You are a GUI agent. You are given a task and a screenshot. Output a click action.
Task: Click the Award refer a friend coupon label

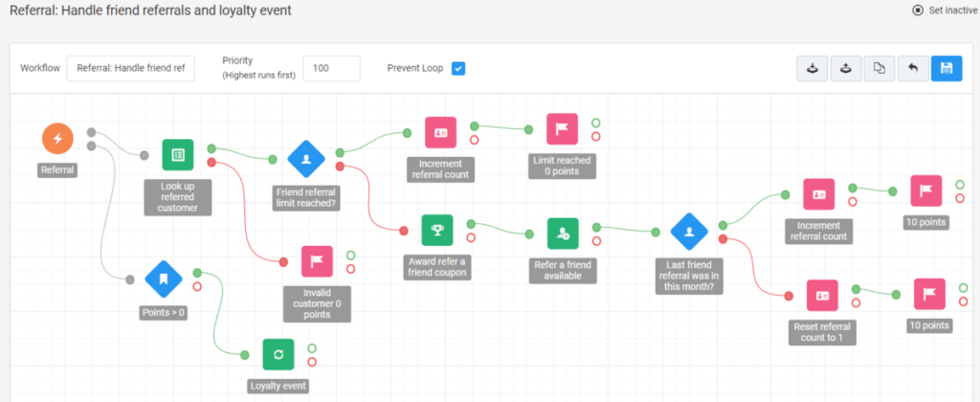tap(437, 267)
